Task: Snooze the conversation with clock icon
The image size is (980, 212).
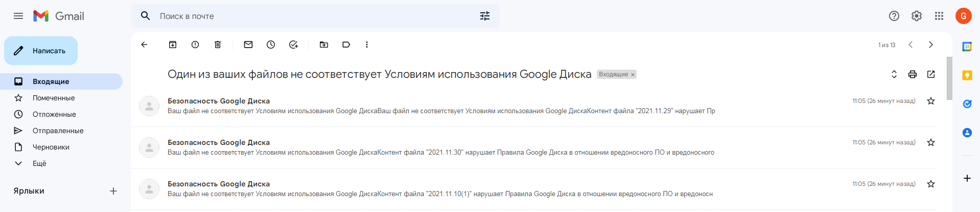Action: [271, 45]
